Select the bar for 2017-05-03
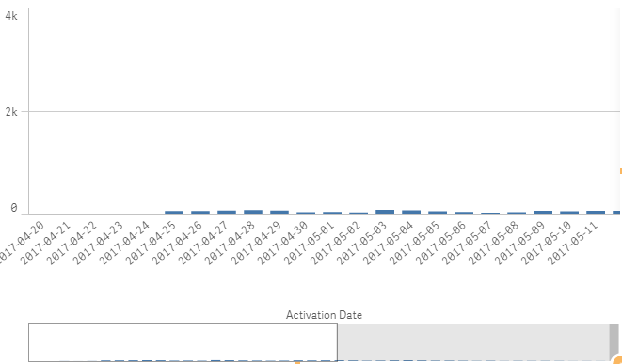This screenshot has height=364, width=622. (x=385, y=213)
